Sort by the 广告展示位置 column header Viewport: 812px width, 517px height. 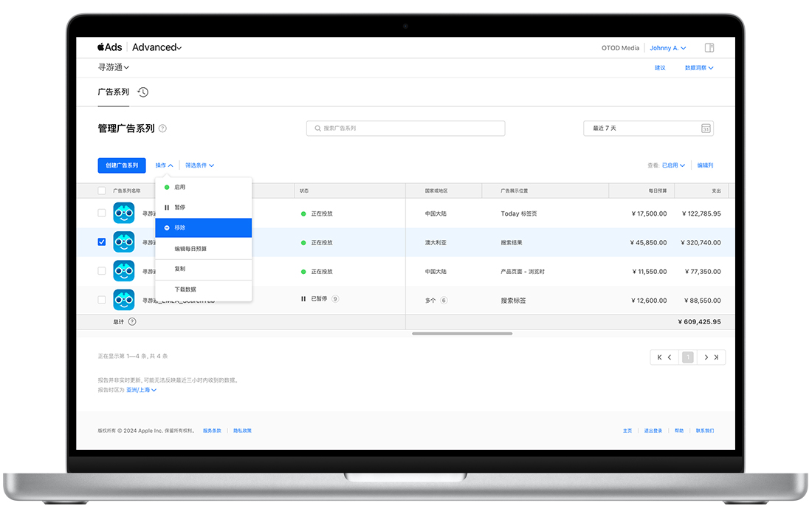(x=515, y=191)
